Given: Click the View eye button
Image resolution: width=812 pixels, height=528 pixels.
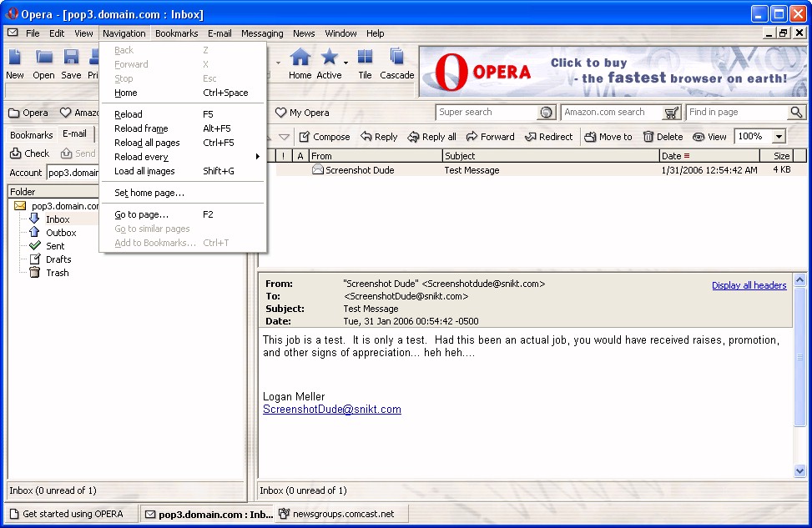Looking at the screenshot, I should [x=709, y=137].
